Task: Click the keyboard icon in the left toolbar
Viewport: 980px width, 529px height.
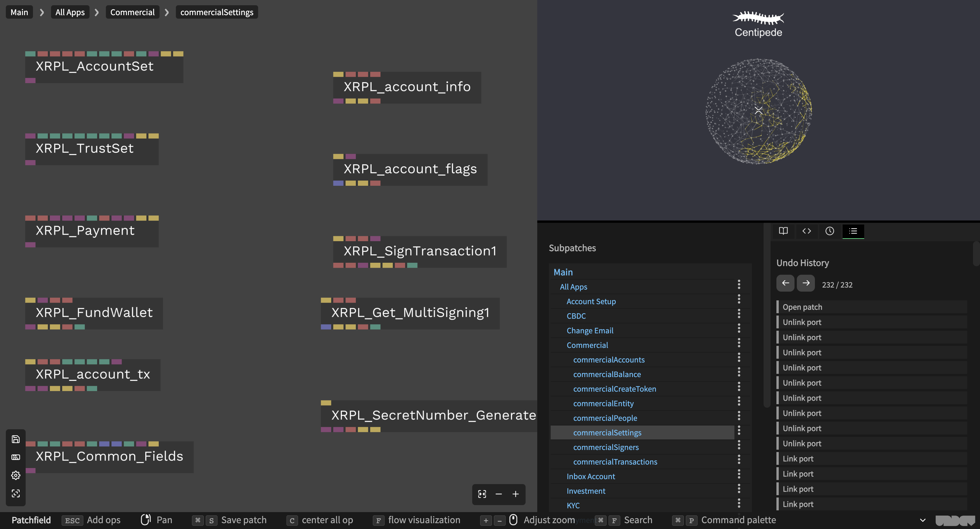Action: tap(15, 457)
